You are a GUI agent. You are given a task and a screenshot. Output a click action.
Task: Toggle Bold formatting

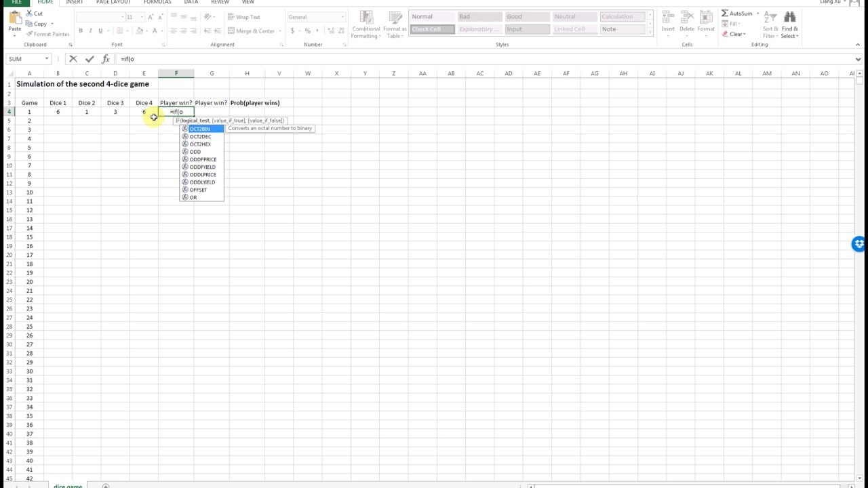pyautogui.click(x=81, y=30)
